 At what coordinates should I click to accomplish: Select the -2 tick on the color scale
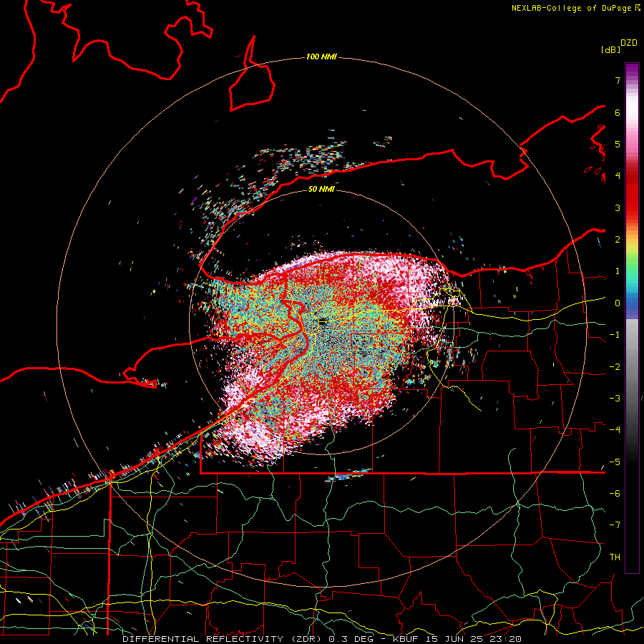click(x=615, y=367)
